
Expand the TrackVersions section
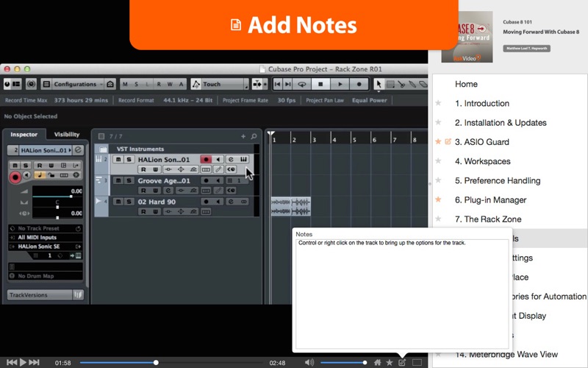[x=45, y=295]
